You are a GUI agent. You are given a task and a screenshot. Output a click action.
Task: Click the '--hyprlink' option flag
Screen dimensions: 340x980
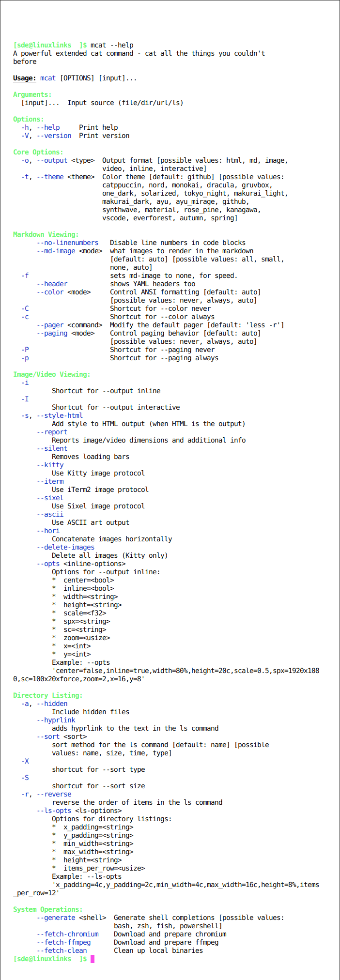click(x=56, y=720)
